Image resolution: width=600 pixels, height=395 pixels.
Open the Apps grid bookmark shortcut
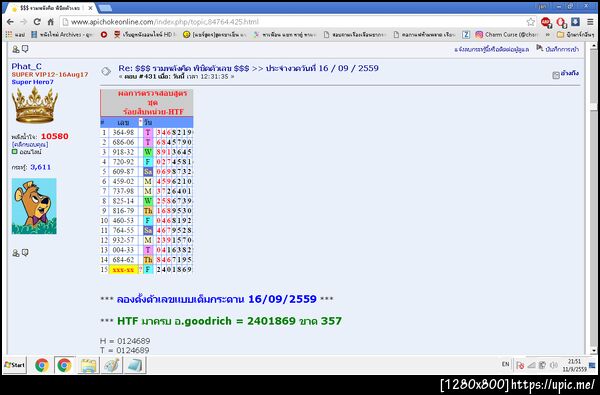tap(9, 34)
